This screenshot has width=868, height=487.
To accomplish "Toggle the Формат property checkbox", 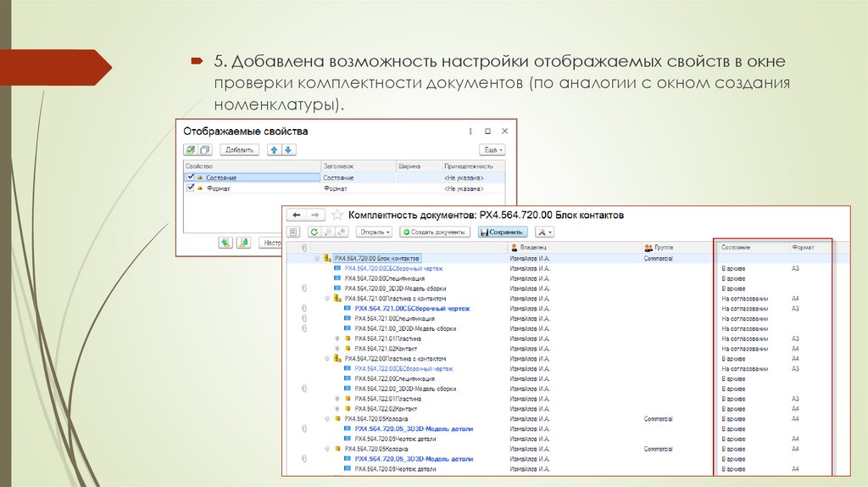I will pos(190,188).
